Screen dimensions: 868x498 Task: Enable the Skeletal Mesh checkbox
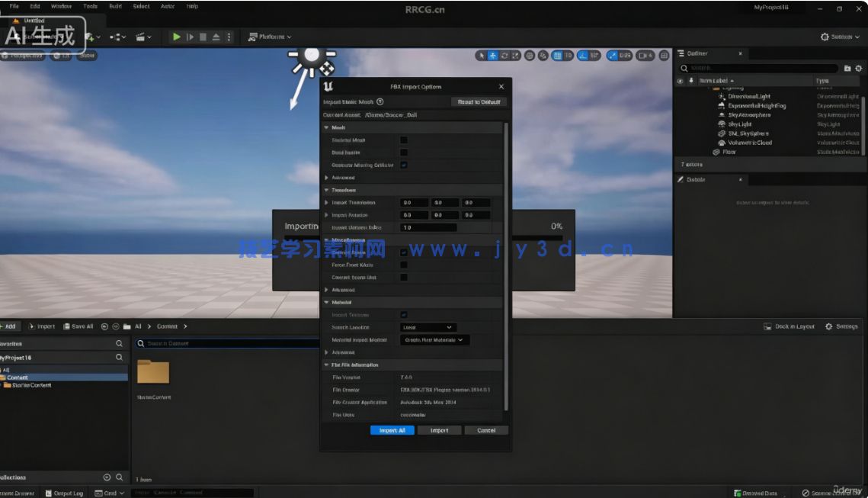tap(404, 140)
